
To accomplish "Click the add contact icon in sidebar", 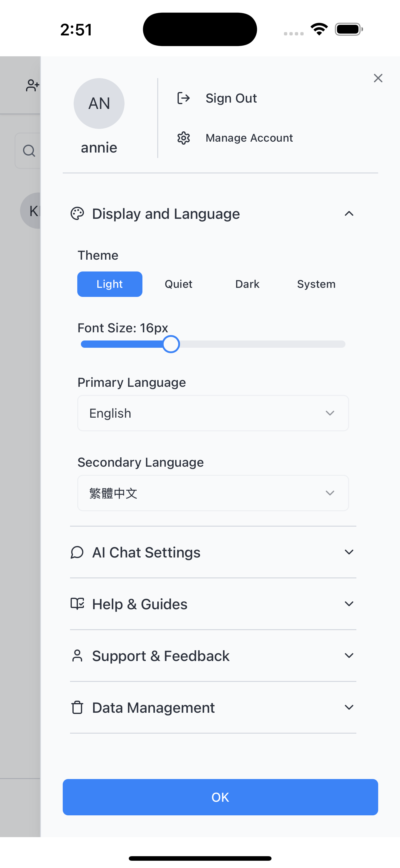I will click(32, 85).
